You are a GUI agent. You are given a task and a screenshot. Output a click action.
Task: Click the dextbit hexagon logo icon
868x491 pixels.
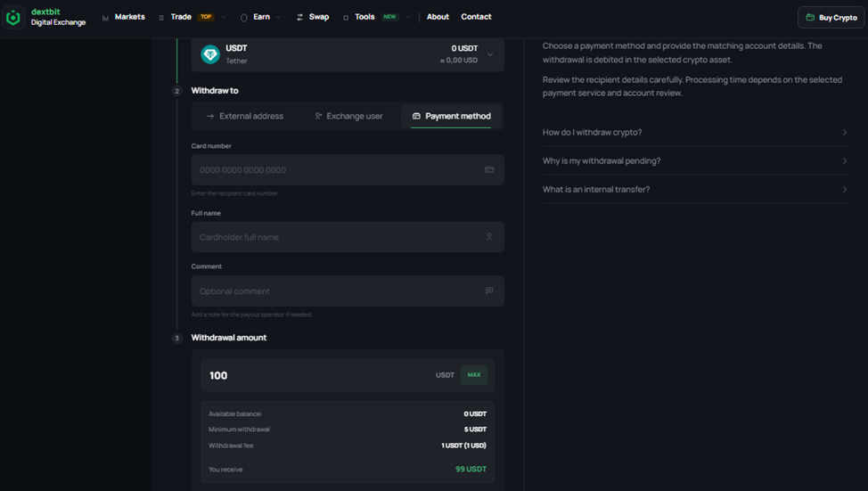click(x=13, y=18)
